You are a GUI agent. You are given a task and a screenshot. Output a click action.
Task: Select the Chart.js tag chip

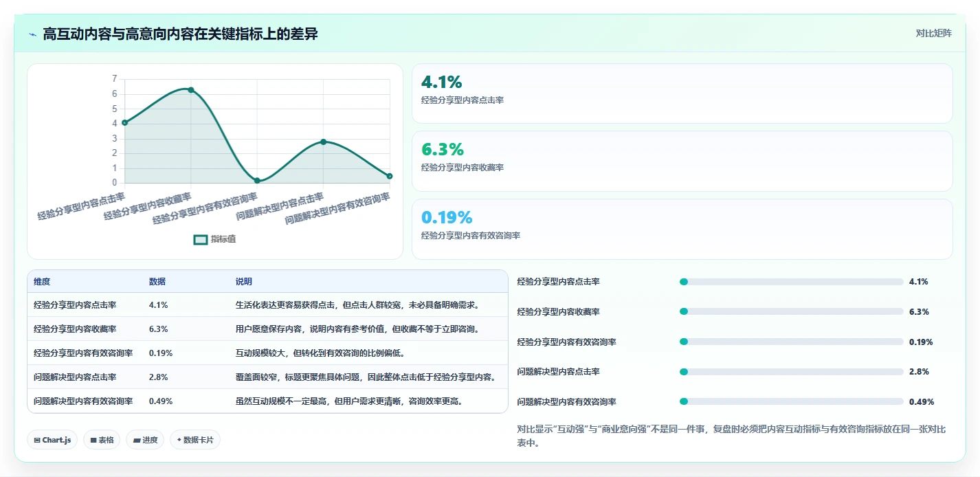(x=52, y=440)
